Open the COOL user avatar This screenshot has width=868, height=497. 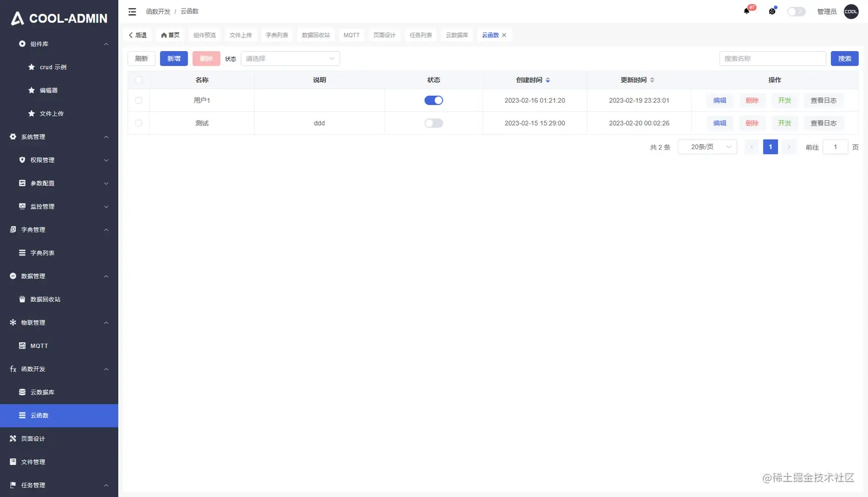(851, 11)
